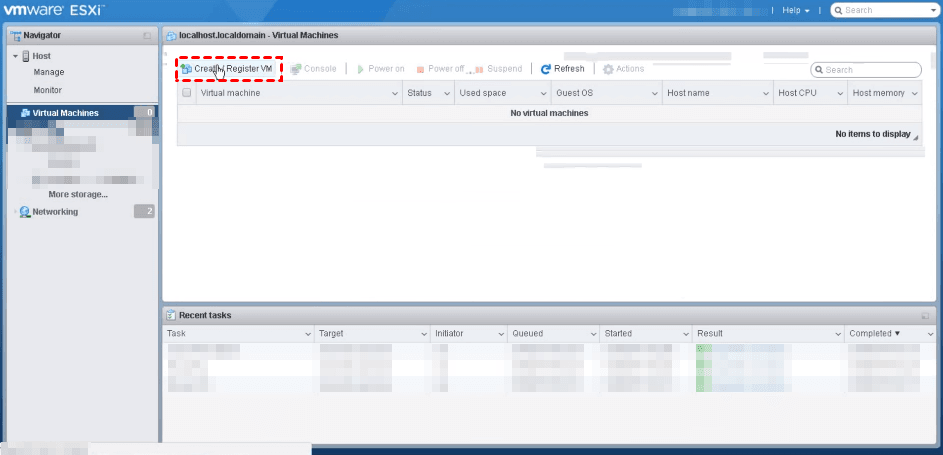This screenshot has width=943, height=455.
Task: Click the localhost.localdomain title icon
Action: (x=171, y=35)
